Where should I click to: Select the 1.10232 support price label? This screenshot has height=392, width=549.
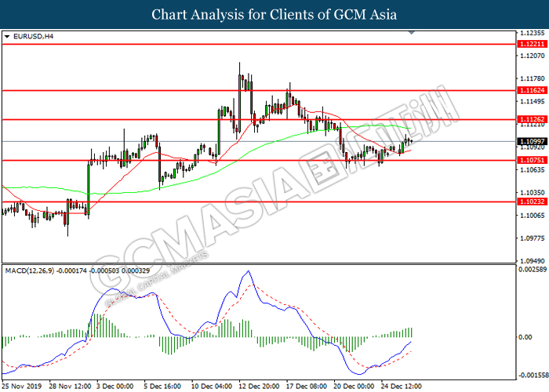pyautogui.click(x=532, y=201)
